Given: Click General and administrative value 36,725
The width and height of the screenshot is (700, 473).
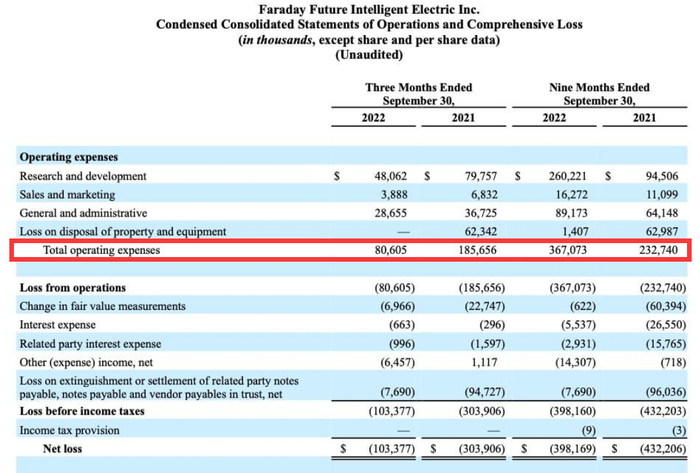Looking at the screenshot, I should point(481,213).
